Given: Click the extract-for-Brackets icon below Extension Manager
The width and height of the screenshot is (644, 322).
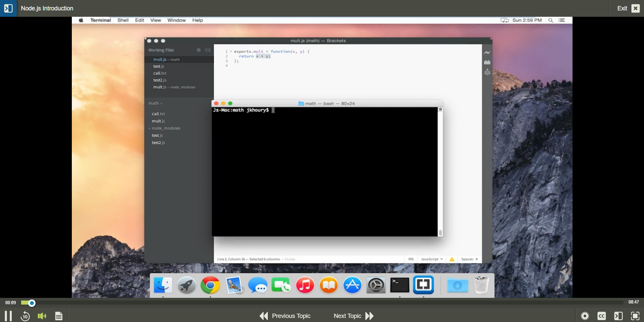Looking at the screenshot, I should click(487, 72).
